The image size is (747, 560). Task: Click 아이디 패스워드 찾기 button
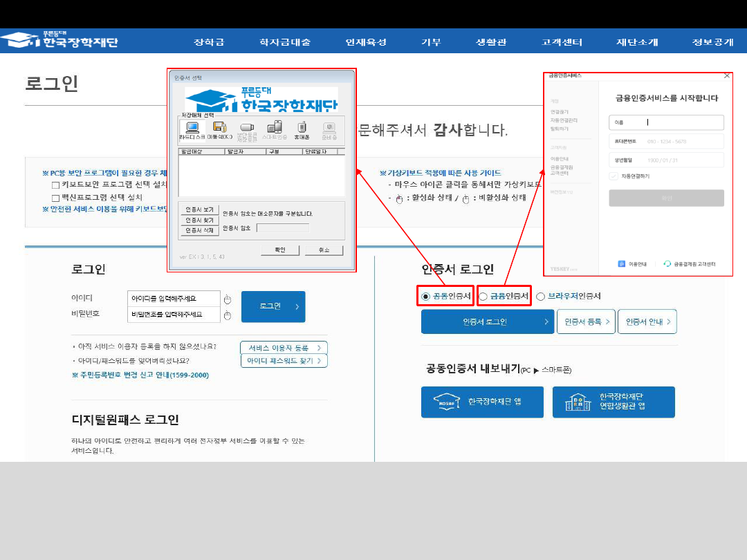coord(284,361)
